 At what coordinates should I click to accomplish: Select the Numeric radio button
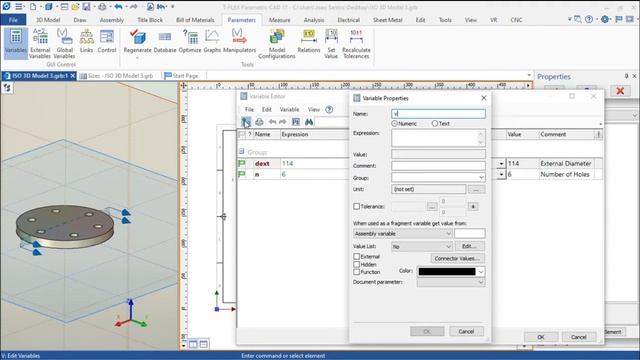click(395, 123)
